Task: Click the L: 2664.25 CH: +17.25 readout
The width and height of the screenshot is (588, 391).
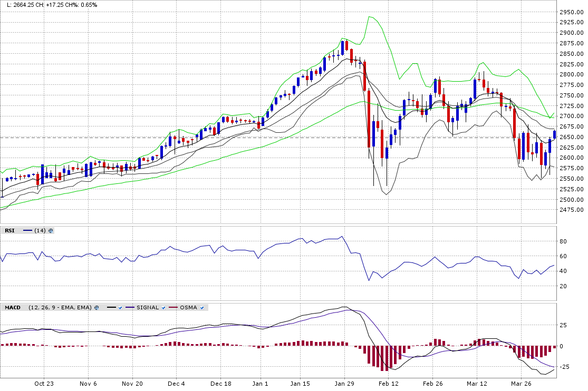Action: tap(52, 5)
